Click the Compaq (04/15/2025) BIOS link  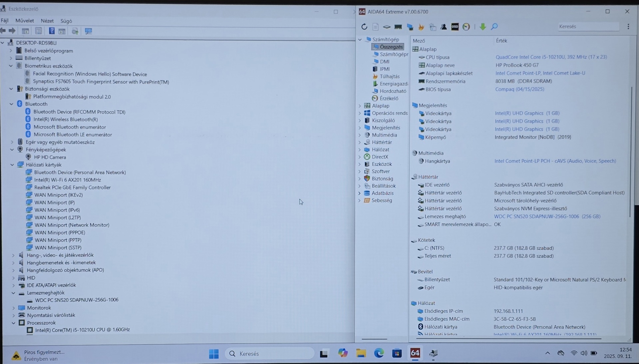[519, 89]
